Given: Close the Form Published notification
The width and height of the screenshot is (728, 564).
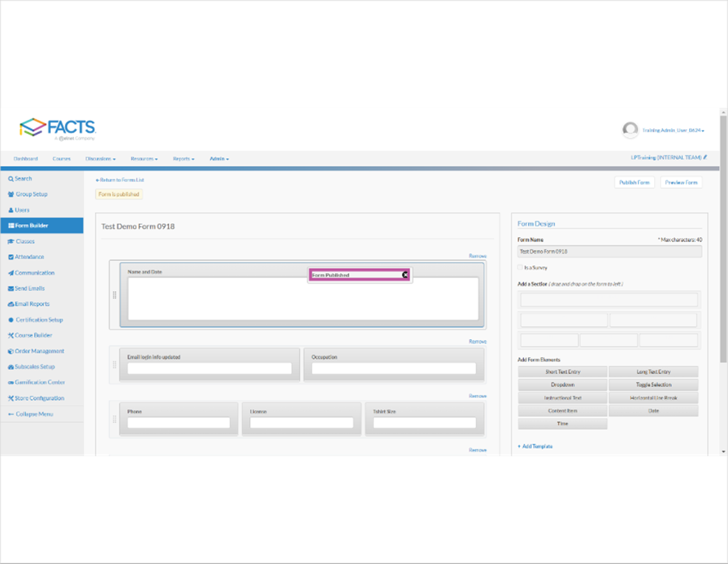Looking at the screenshot, I should tap(406, 275).
